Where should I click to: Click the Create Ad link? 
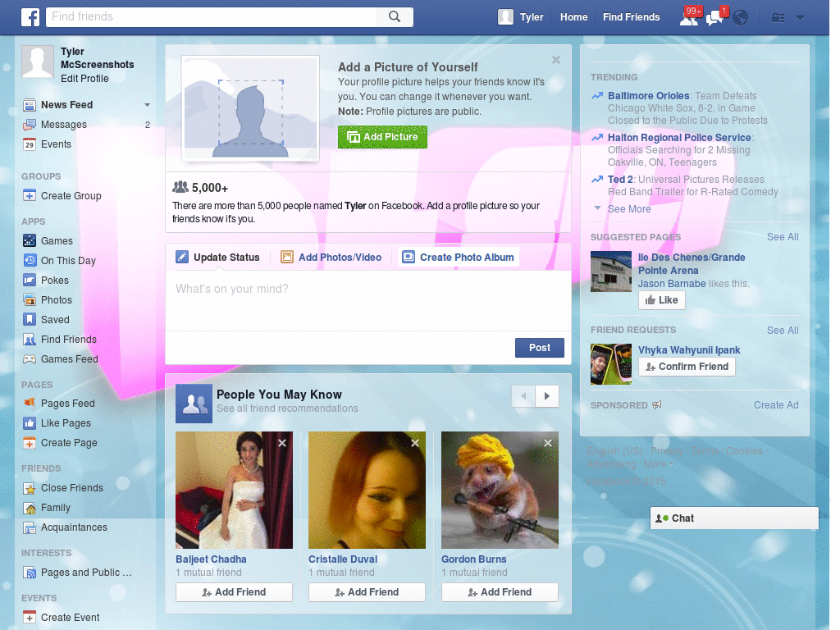tap(776, 405)
